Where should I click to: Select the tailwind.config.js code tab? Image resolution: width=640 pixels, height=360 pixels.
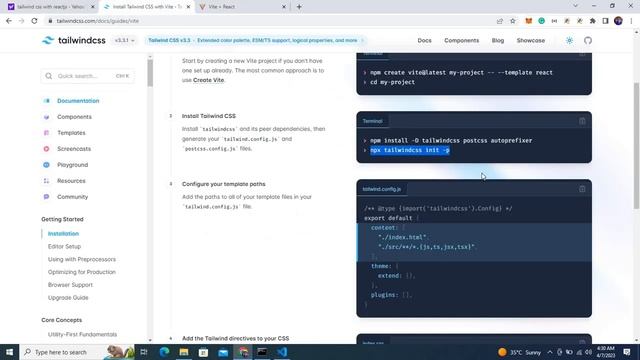pyautogui.click(x=382, y=189)
